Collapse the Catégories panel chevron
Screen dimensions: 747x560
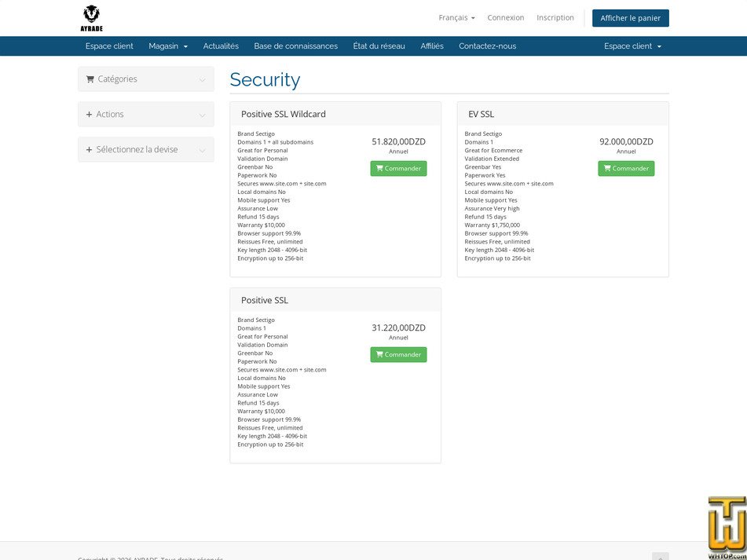[203, 79]
